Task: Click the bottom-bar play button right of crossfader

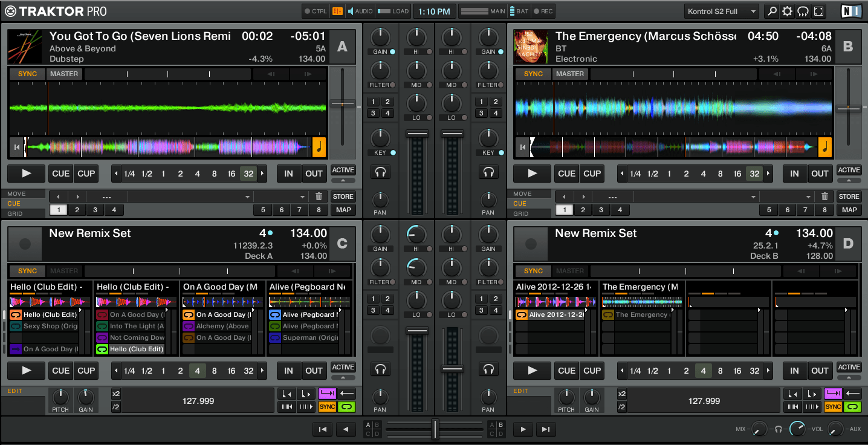Action: click(x=523, y=429)
